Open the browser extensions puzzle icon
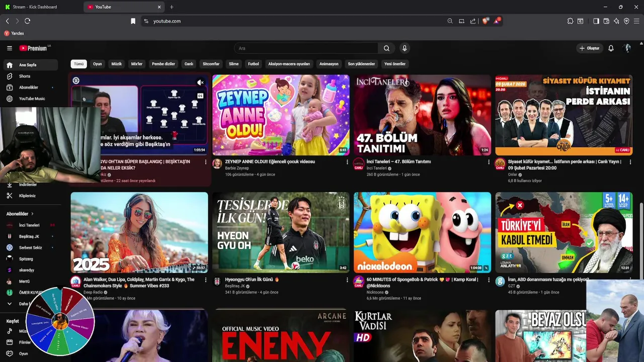 point(570,21)
